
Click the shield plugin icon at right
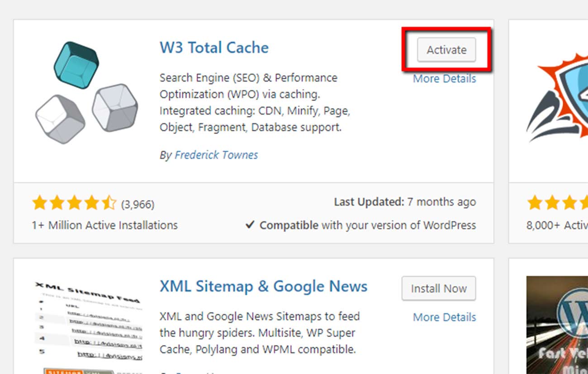point(557,97)
